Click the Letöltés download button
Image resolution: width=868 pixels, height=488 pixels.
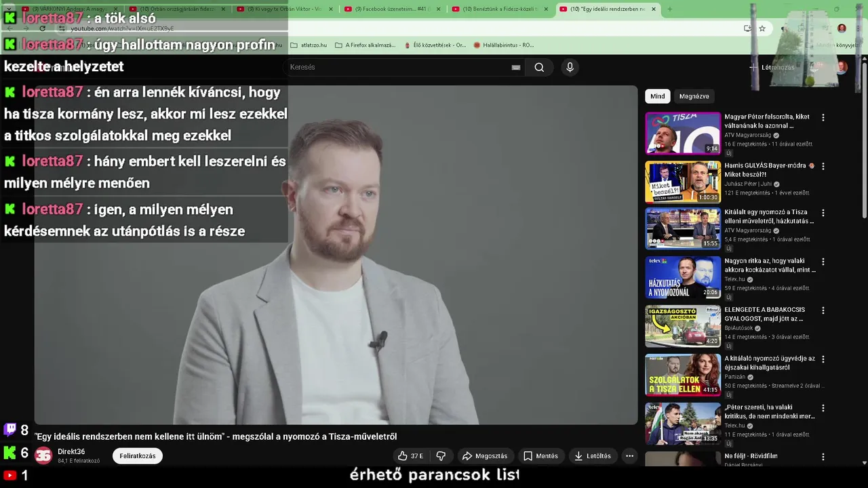tap(593, 456)
